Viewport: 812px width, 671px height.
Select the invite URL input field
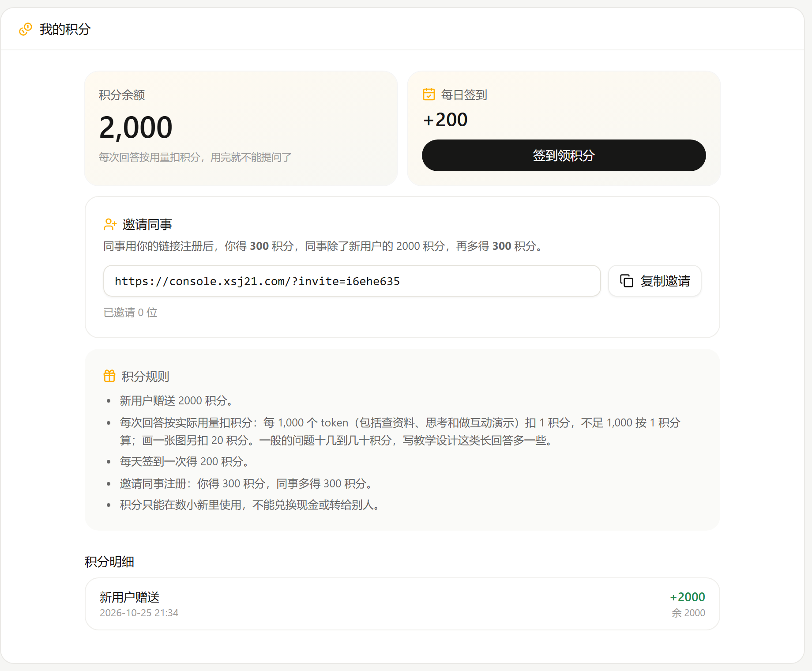pos(352,281)
